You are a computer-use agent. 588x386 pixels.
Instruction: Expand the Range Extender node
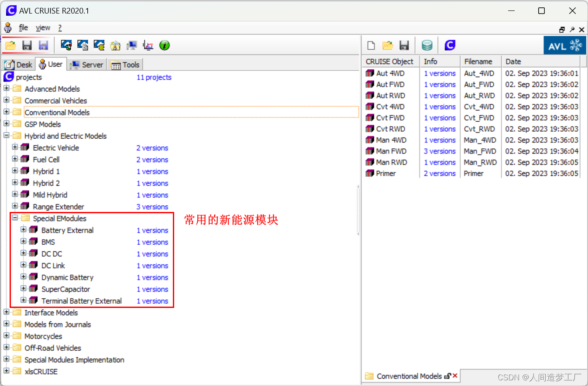[x=15, y=206]
